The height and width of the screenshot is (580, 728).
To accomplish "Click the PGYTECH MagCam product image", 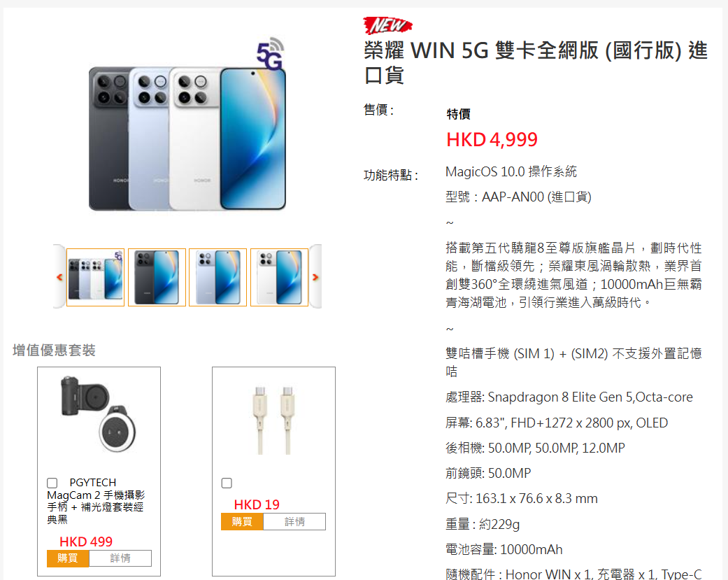I will [99, 413].
